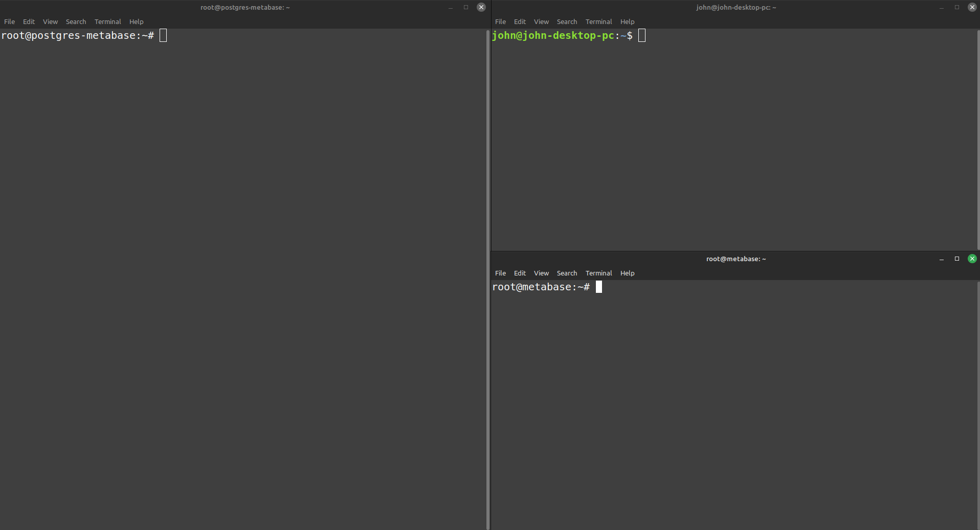Open Help menu in postgres-metabase terminal
The image size is (980, 530).
click(x=136, y=21)
